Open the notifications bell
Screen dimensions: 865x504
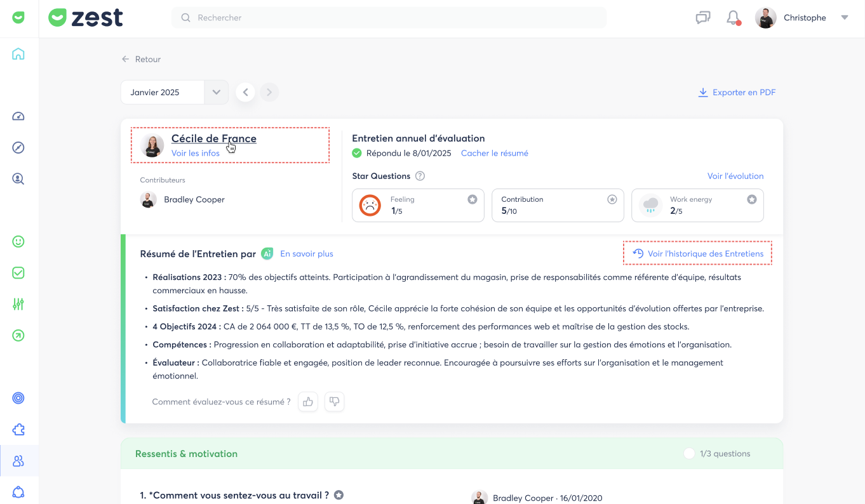734,18
